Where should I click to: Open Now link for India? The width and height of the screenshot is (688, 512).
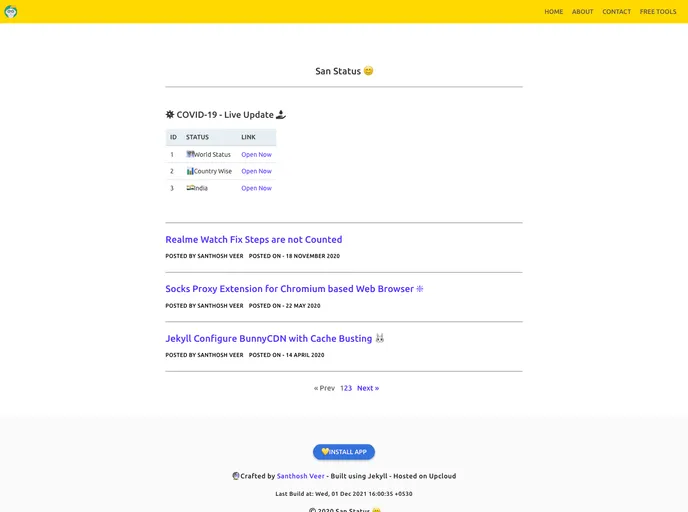point(256,188)
